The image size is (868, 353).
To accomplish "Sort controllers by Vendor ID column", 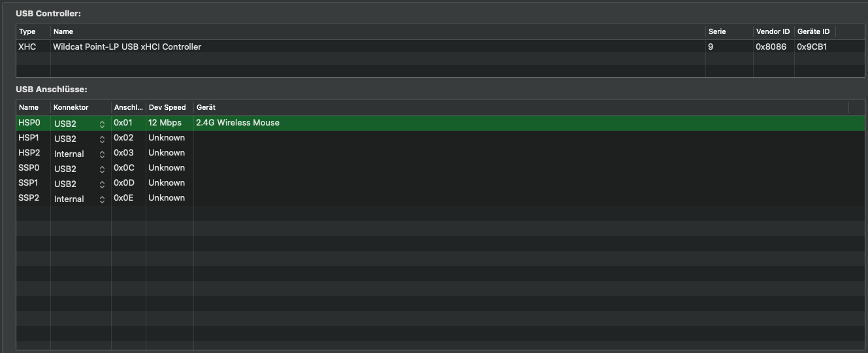I will pos(773,31).
